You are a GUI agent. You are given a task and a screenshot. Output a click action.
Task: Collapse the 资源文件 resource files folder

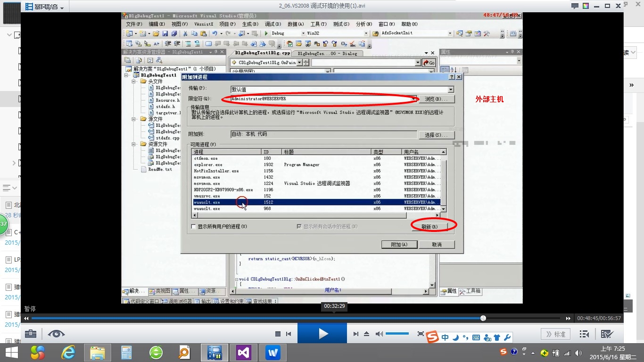[x=133, y=144]
